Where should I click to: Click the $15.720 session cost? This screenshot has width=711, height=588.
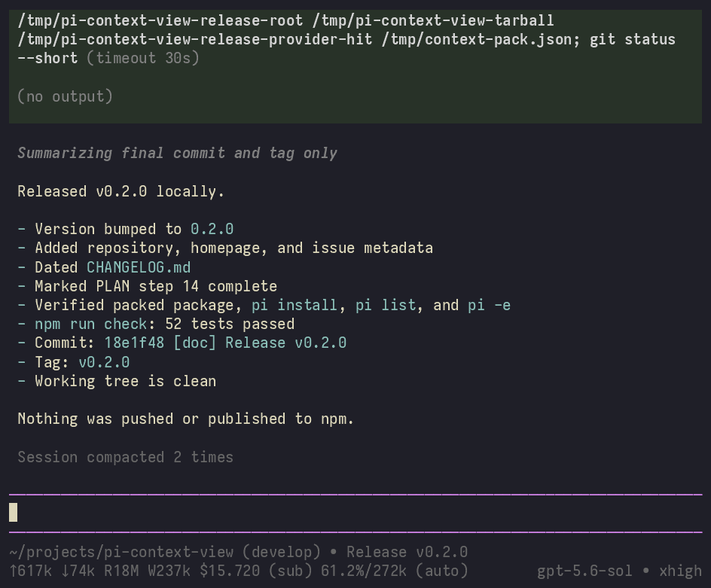pyautogui.click(x=230, y=571)
